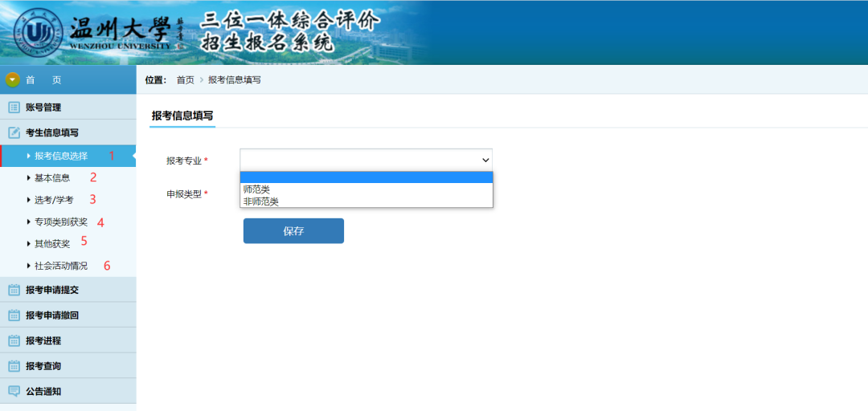The width and height of the screenshot is (868, 411).
Task: Open 选考/学考 sidebar item
Action: [54, 200]
